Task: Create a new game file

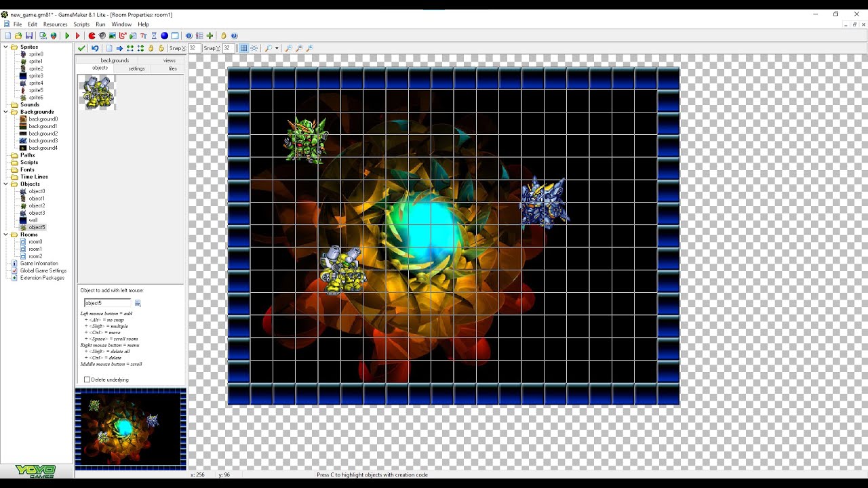Action: pos(8,36)
